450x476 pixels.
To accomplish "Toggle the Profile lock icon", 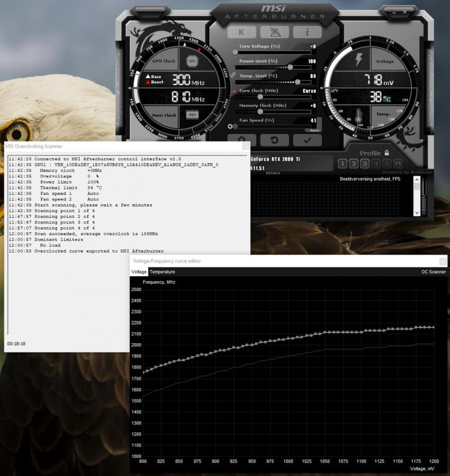I will pyautogui.click(x=387, y=153).
